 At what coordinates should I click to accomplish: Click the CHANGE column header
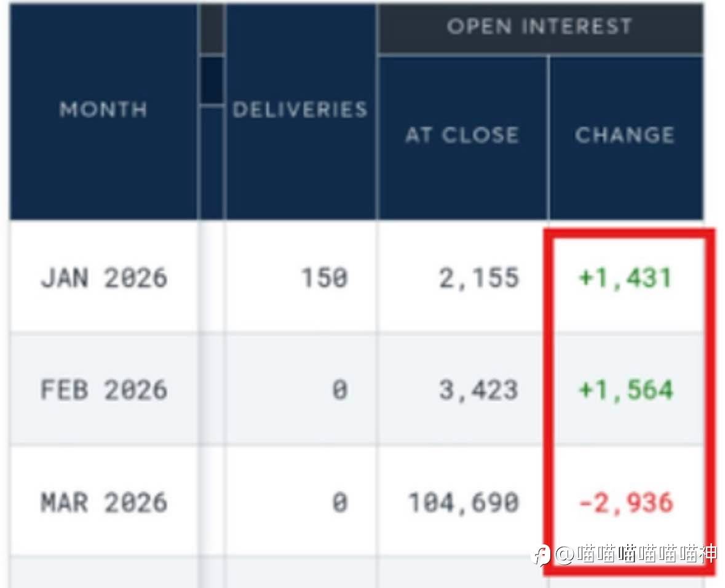625,135
